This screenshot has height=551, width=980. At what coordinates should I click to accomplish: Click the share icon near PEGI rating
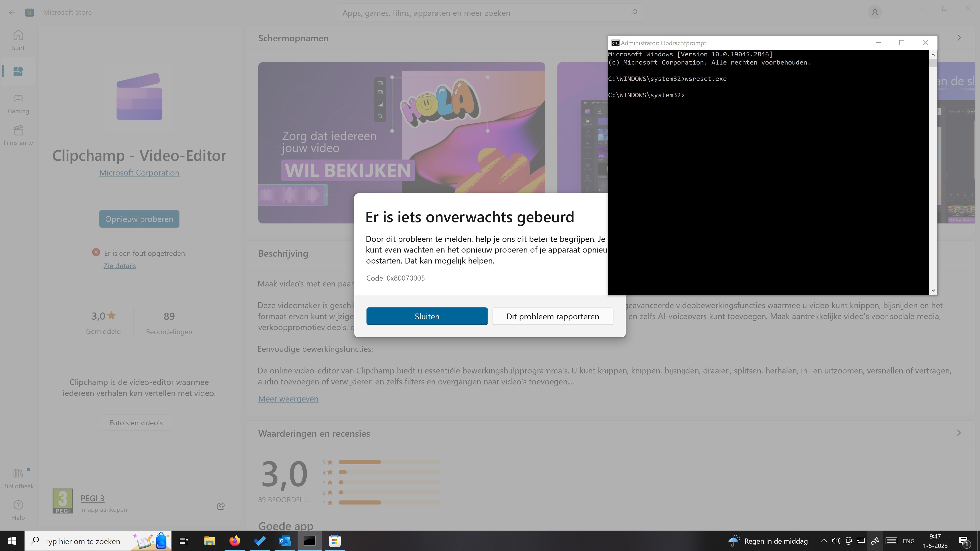[221, 506]
